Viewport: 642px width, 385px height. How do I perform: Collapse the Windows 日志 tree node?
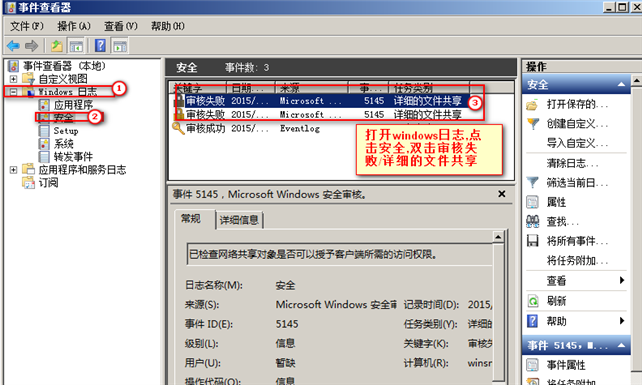[x=13, y=92]
